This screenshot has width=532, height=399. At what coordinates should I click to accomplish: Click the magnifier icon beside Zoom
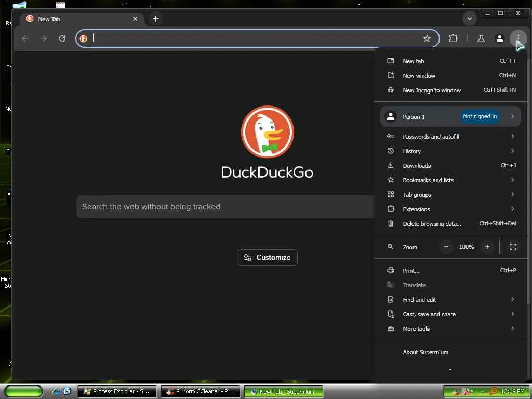[391, 247]
